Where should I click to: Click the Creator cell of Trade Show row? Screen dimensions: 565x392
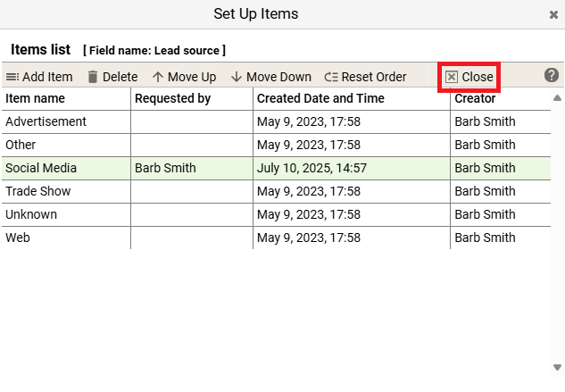pyautogui.click(x=501, y=191)
